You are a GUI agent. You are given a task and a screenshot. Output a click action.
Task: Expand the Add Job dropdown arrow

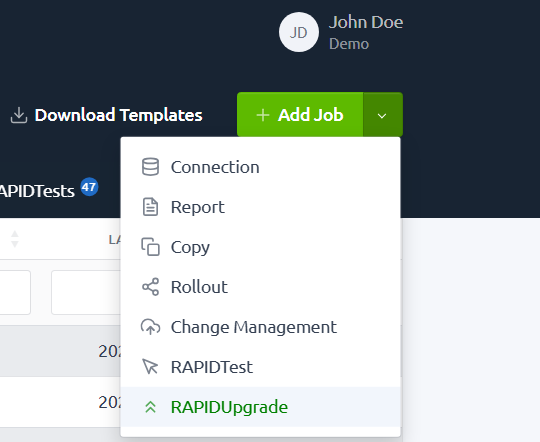point(382,115)
